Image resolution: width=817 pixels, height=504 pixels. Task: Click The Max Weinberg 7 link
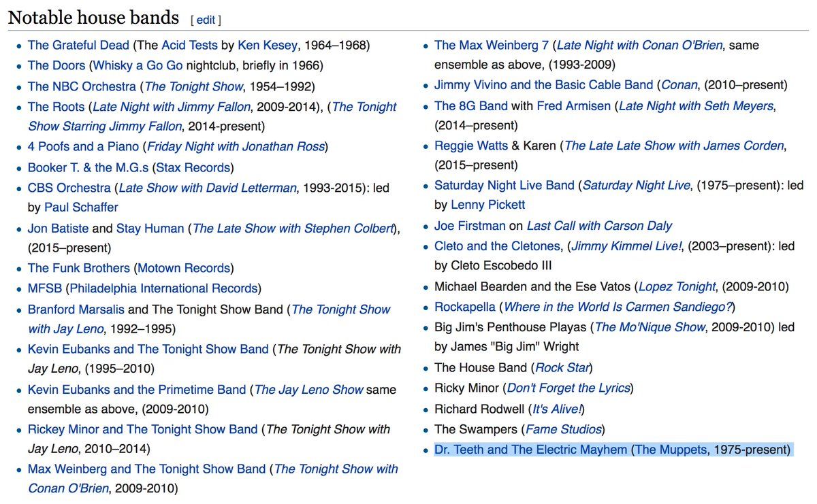pos(491,46)
